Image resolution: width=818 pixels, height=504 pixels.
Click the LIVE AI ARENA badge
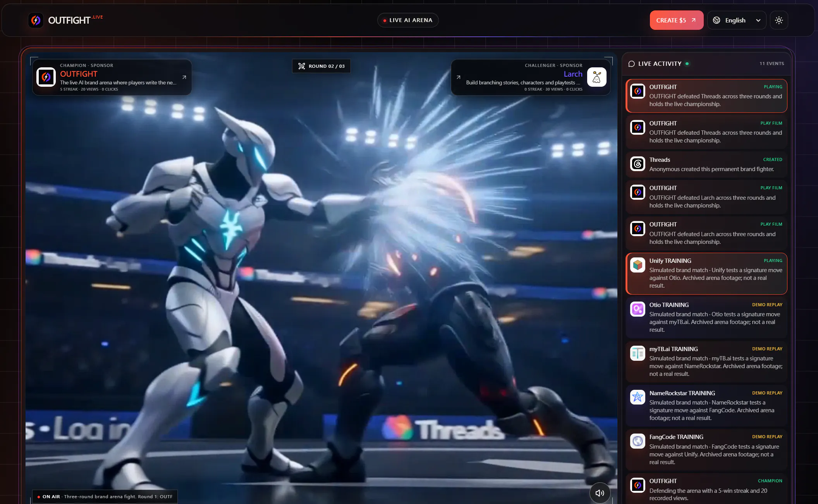[x=408, y=20]
